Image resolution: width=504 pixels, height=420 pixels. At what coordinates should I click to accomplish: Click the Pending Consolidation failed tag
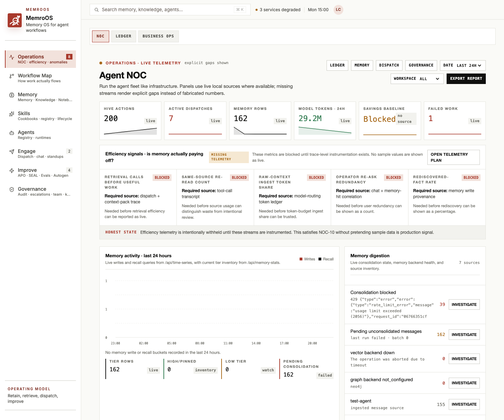pos(325,376)
